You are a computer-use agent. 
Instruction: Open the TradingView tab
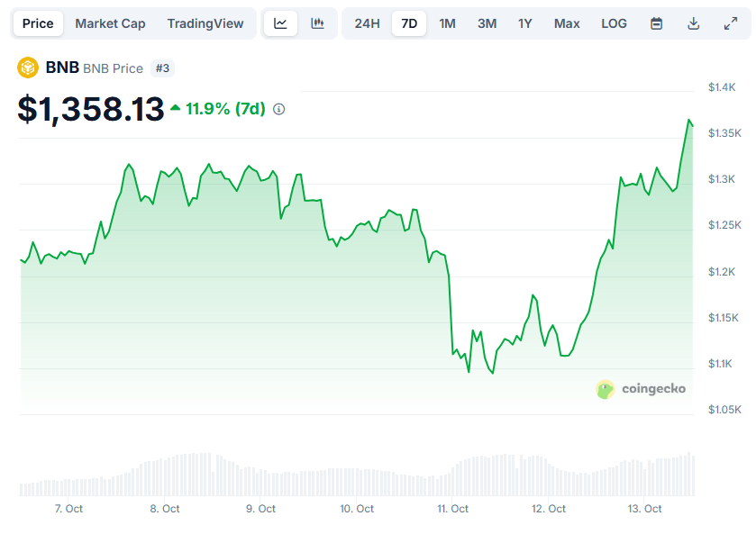pos(205,23)
